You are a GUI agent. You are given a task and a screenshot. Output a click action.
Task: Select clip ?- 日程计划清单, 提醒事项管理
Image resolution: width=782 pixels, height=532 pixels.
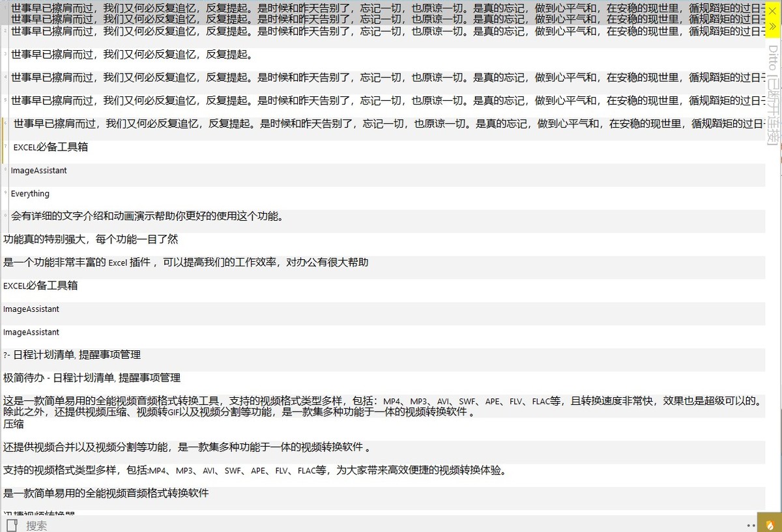pos(383,360)
